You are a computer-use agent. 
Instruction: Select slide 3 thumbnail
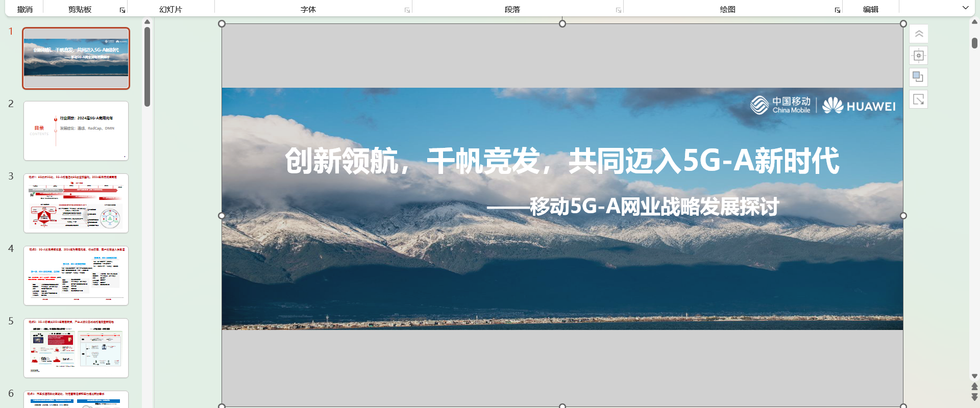[76, 203]
